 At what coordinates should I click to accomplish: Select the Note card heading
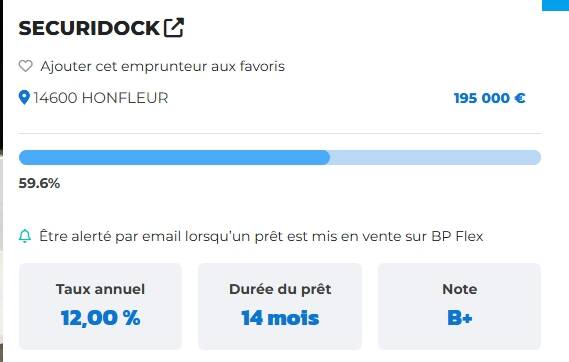(459, 289)
